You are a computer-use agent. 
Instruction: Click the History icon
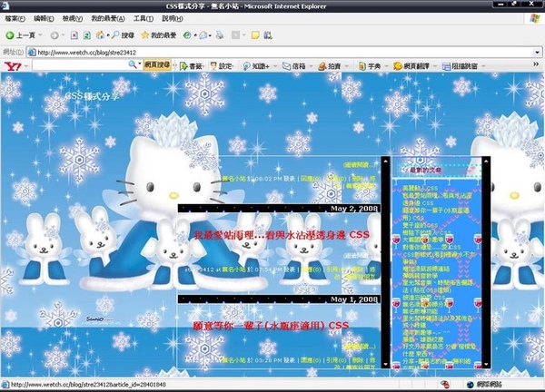pyautogui.click(x=187, y=35)
